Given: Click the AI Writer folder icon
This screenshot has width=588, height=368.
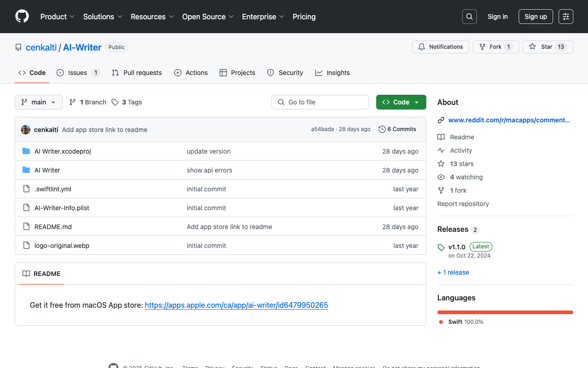Looking at the screenshot, I should pyautogui.click(x=26, y=170).
